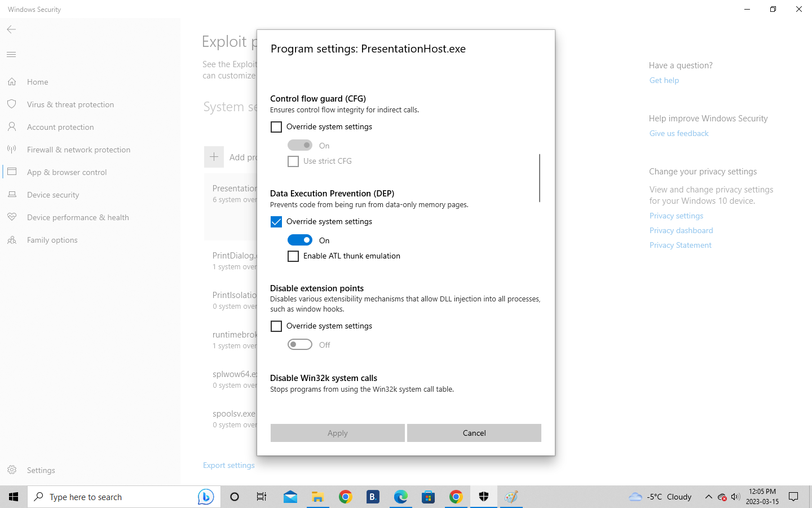812x508 pixels.
Task: Click the Firewall & network protection antenna icon
Action: coord(12,150)
